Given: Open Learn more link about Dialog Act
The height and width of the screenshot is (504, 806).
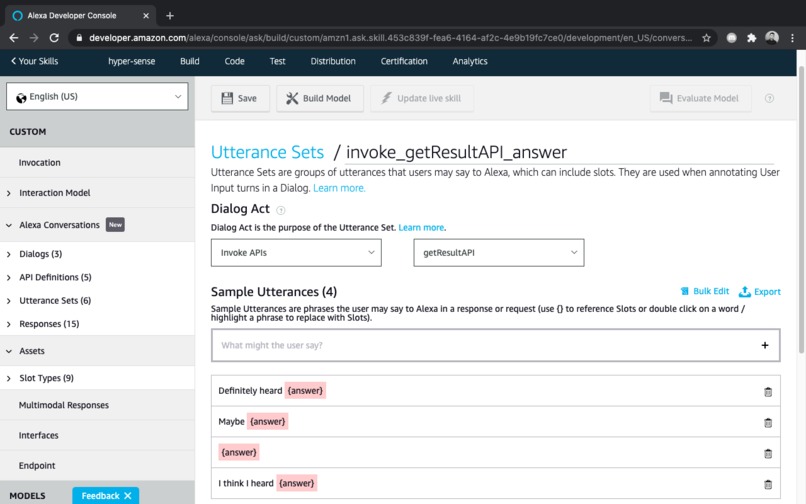Looking at the screenshot, I should 422,227.
